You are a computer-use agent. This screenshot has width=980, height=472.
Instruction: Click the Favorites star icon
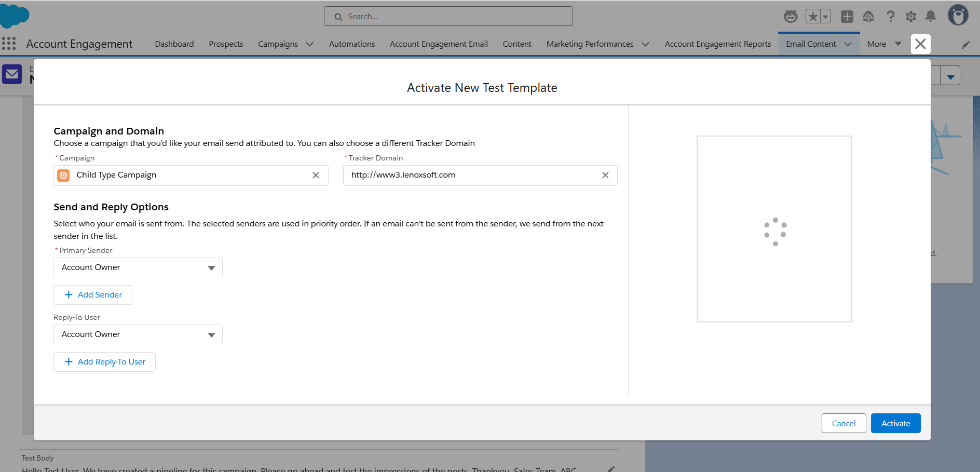[813, 17]
